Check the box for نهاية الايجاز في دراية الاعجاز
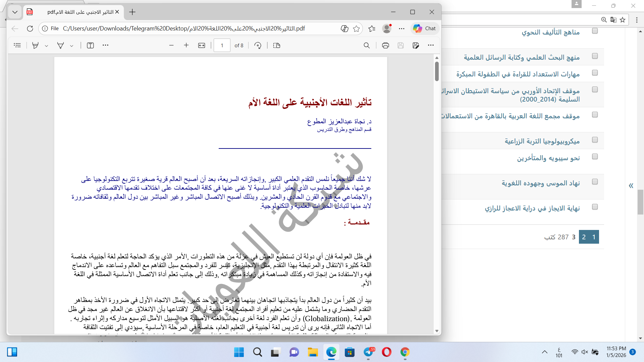 pos(595,207)
